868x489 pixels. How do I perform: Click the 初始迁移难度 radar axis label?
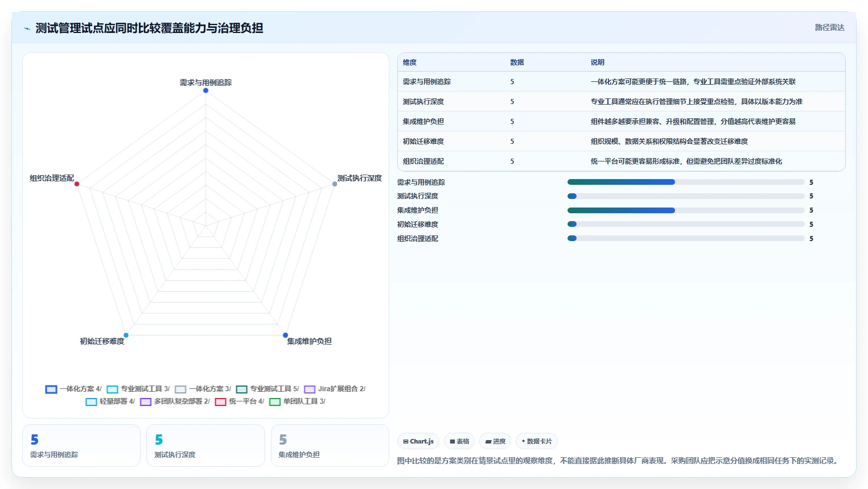point(102,341)
